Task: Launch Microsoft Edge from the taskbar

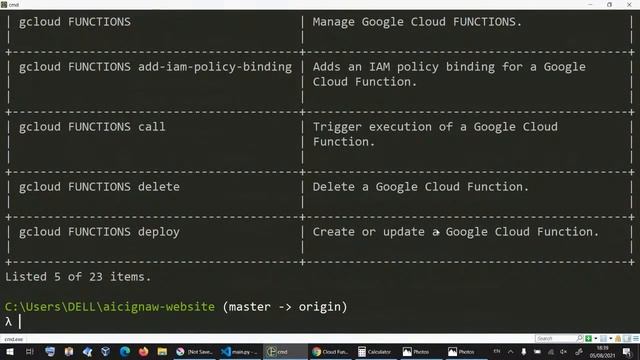Action: [x=125, y=351]
